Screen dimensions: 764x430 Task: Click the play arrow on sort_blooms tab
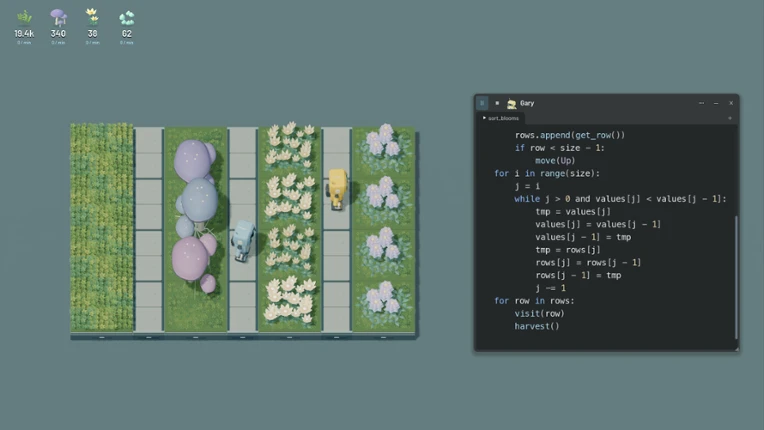pos(484,118)
